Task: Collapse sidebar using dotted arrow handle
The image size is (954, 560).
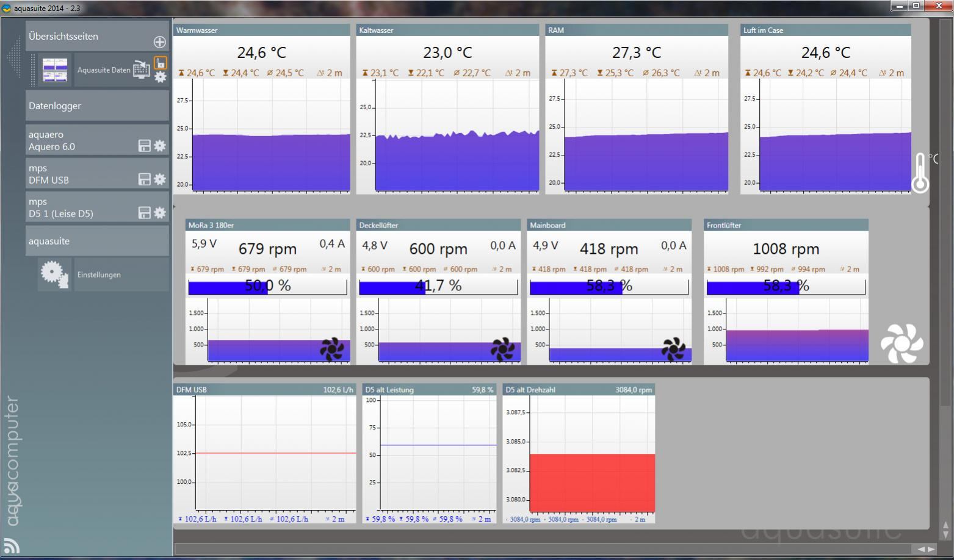Action: click(x=14, y=57)
